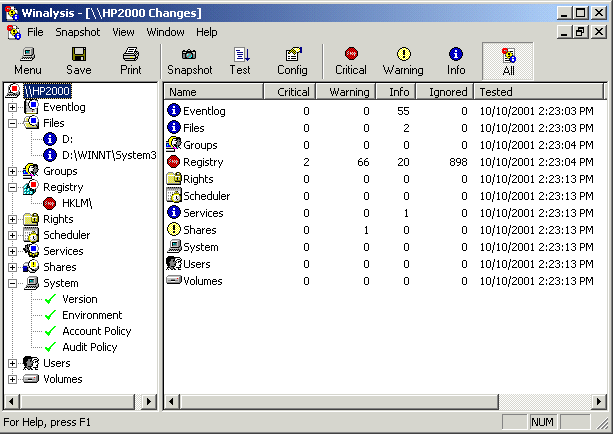613x434 pixels.
Task: Select the \\HP2000 root tree node
Action: point(47,91)
